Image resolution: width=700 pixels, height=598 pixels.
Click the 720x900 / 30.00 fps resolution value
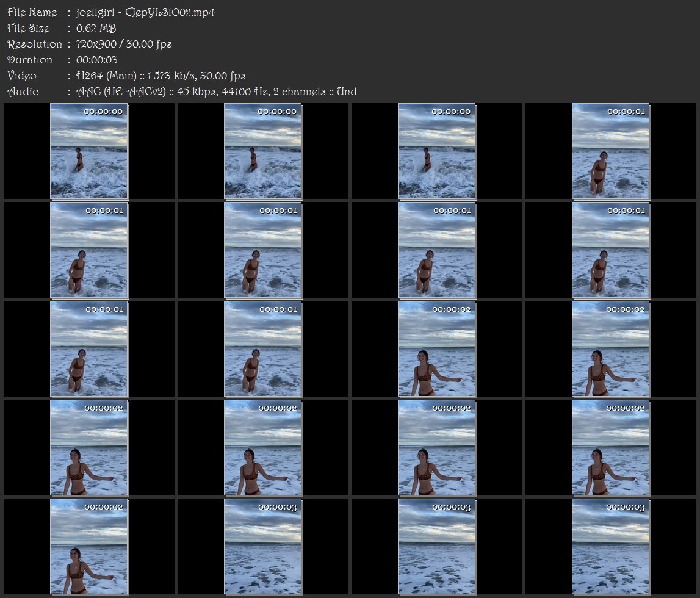124,44
